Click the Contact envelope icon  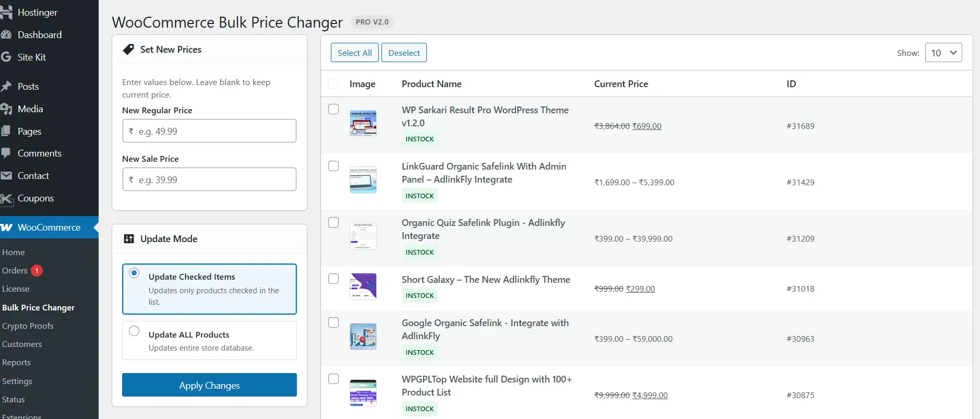pyautogui.click(x=6, y=176)
